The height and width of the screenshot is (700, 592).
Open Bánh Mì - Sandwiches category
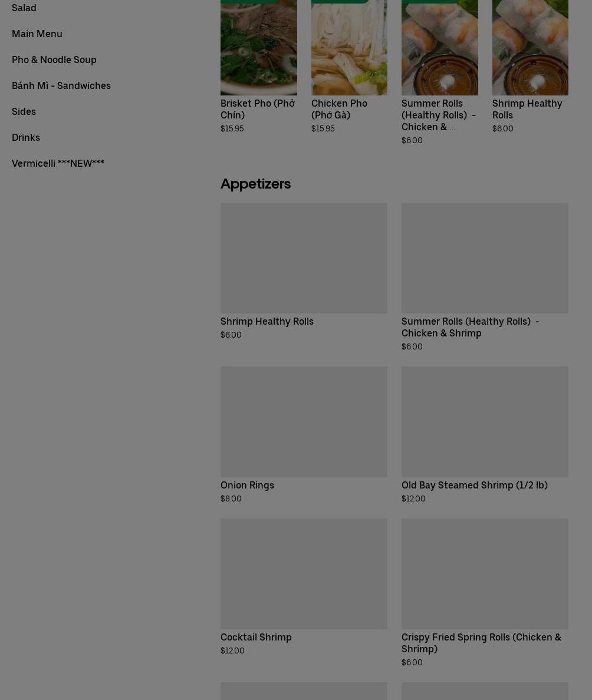(61, 85)
